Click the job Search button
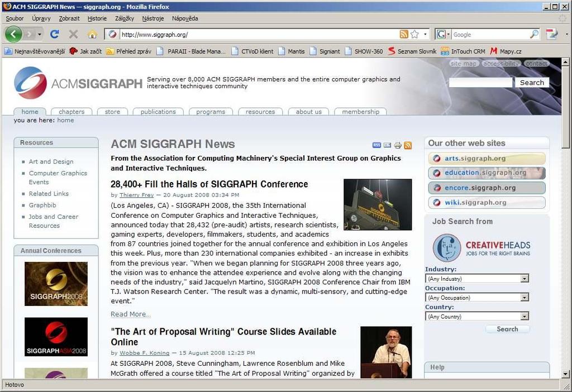572x392 pixels. coord(507,329)
